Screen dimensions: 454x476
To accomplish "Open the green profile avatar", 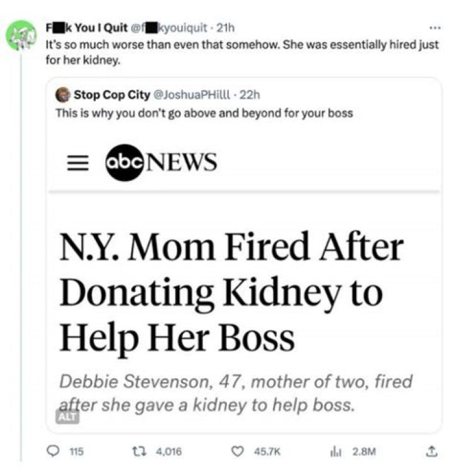I will 21,35.
